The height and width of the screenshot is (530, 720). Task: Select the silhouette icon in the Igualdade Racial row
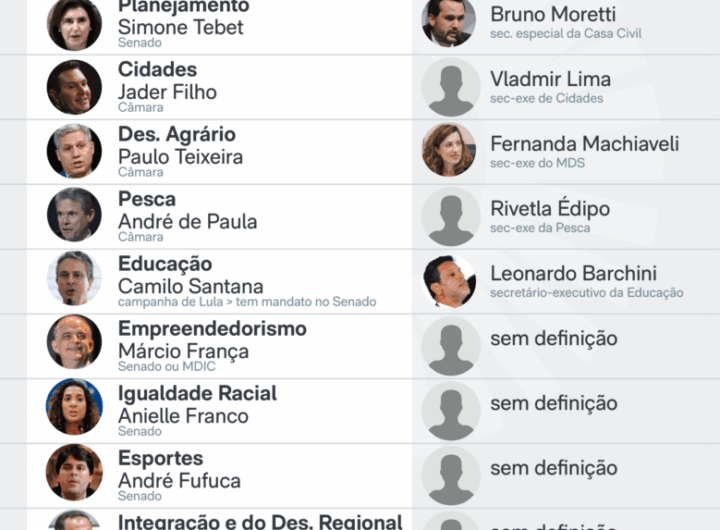pyautogui.click(x=450, y=411)
